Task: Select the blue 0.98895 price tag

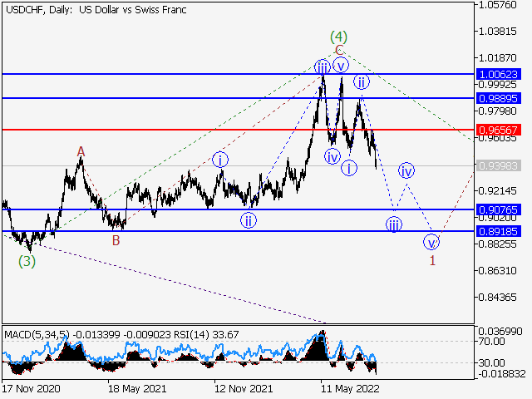Action: (499, 98)
